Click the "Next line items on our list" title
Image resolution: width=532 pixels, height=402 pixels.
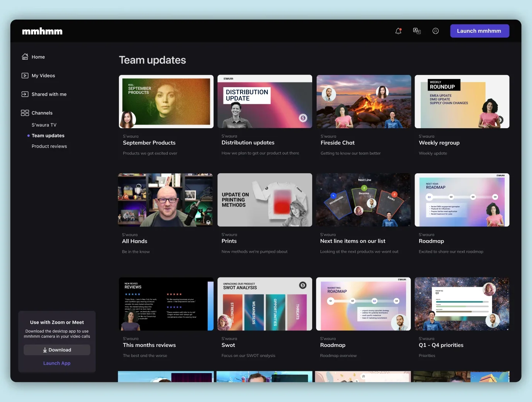coord(353,241)
